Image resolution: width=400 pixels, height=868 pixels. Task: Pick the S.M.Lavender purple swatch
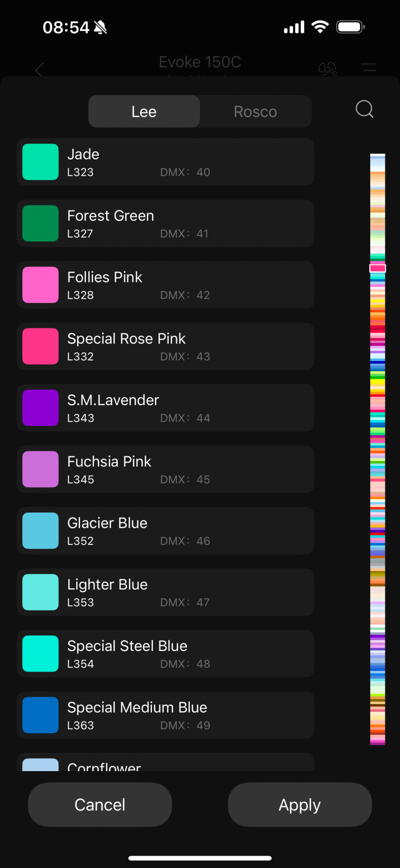click(x=41, y=407)
